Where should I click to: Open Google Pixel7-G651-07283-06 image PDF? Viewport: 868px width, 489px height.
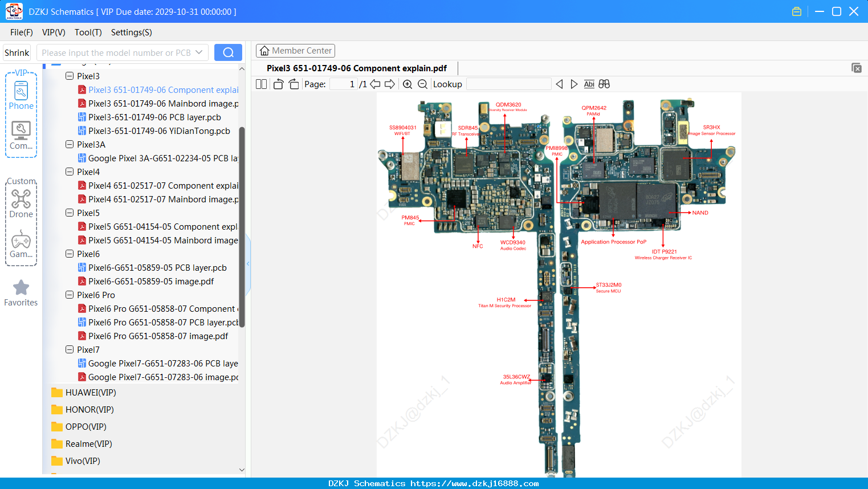tap(158, 377)
